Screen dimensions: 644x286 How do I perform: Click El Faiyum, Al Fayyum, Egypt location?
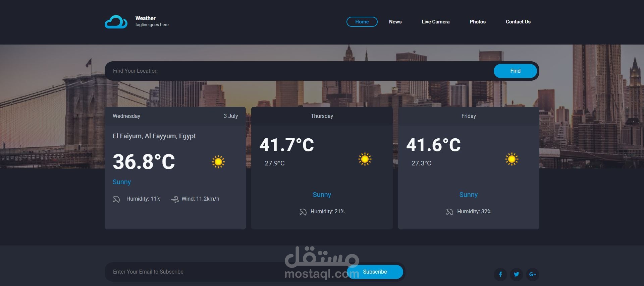point(154,136)
